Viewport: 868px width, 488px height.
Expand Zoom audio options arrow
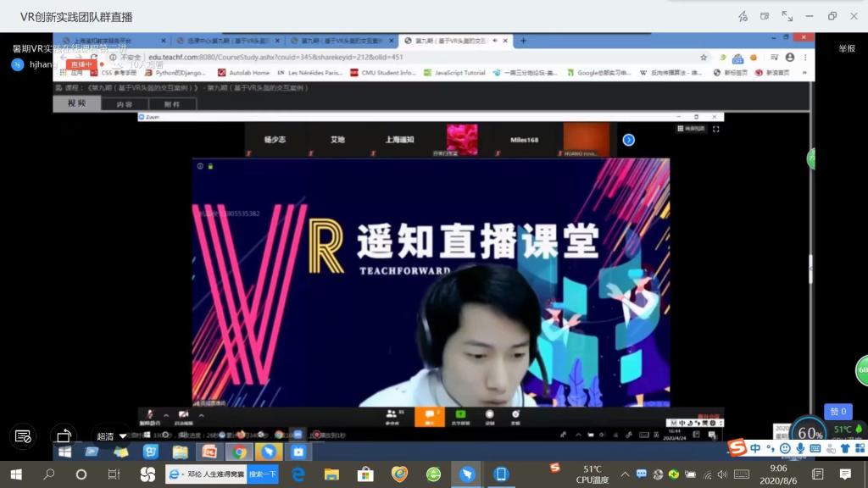(x=166, y=415)
